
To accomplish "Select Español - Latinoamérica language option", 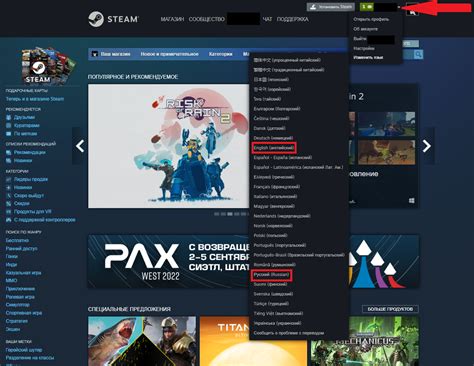I will (298, 167).
